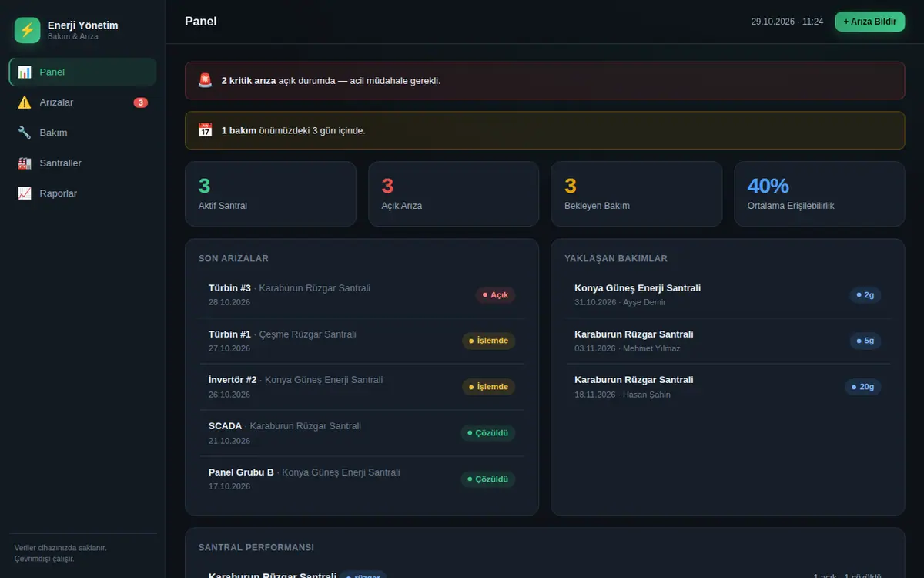This screenshot has width=924, height=578.
Task: Select the Açık Arıza stat card
Action: click(x=454, y=194)
